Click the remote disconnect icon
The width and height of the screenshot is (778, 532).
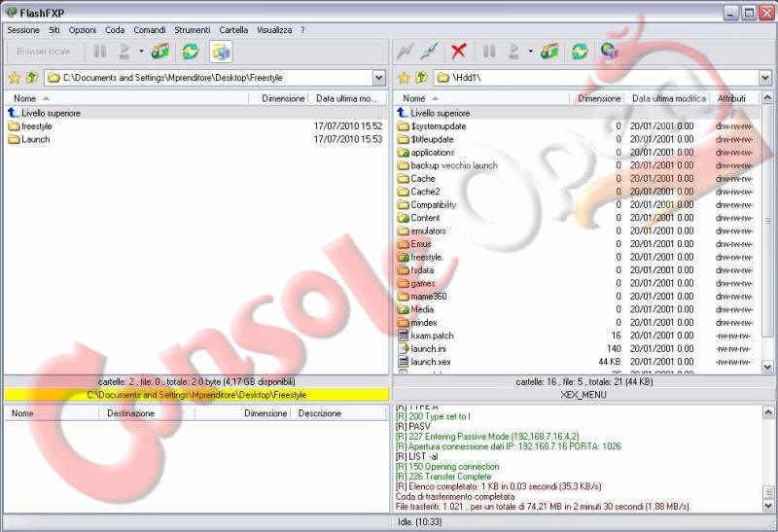pos(430,51)
